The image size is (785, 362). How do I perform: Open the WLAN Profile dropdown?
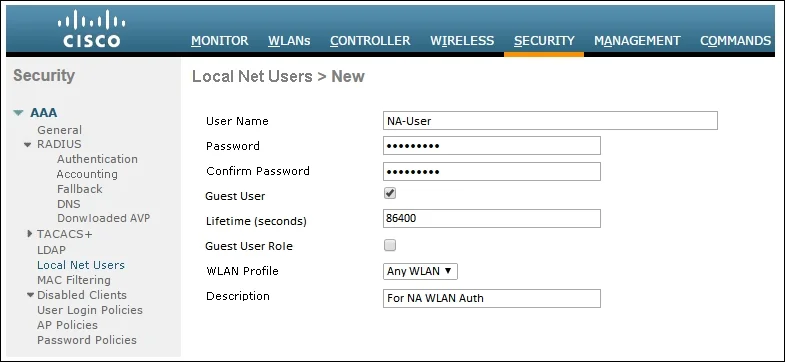tap(420, 271)
